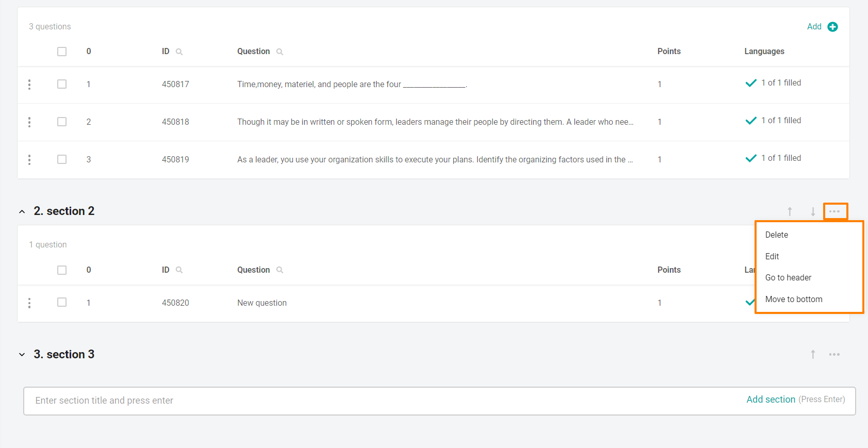Open row options dots for question 450819
The height and width of the screenshot is (448, 868).
tap(29, 160)
